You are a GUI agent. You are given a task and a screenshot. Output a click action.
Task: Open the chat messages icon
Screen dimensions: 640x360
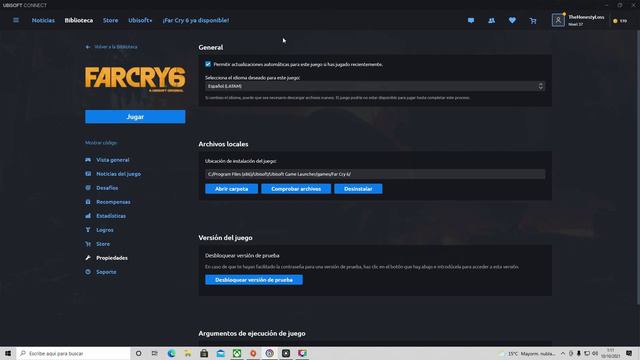(471, 20)
